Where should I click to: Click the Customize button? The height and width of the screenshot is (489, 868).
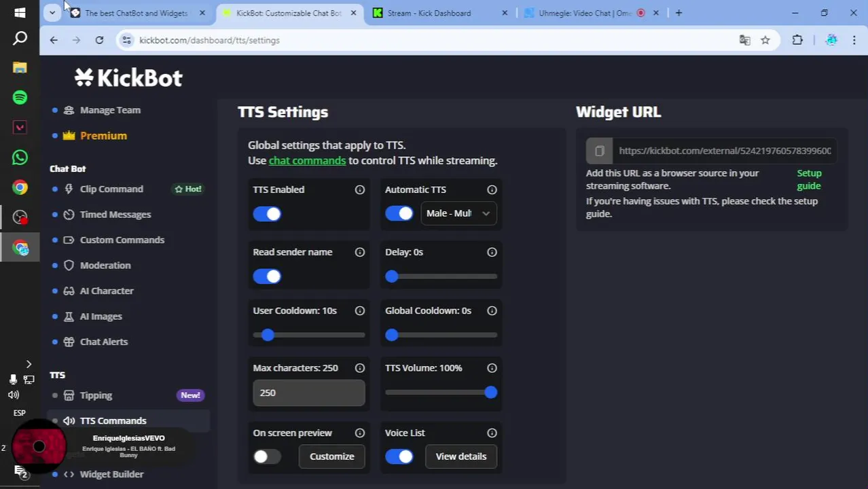[332, 456]
